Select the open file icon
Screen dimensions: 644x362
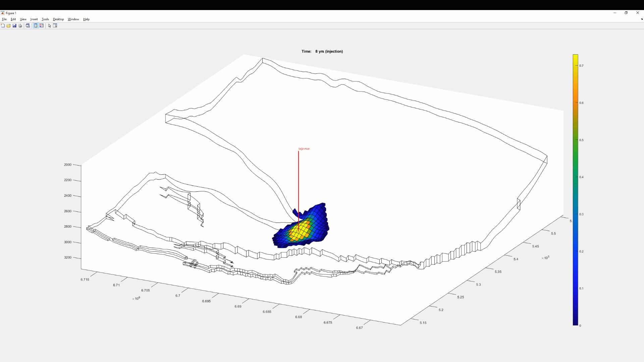[8, 25]
